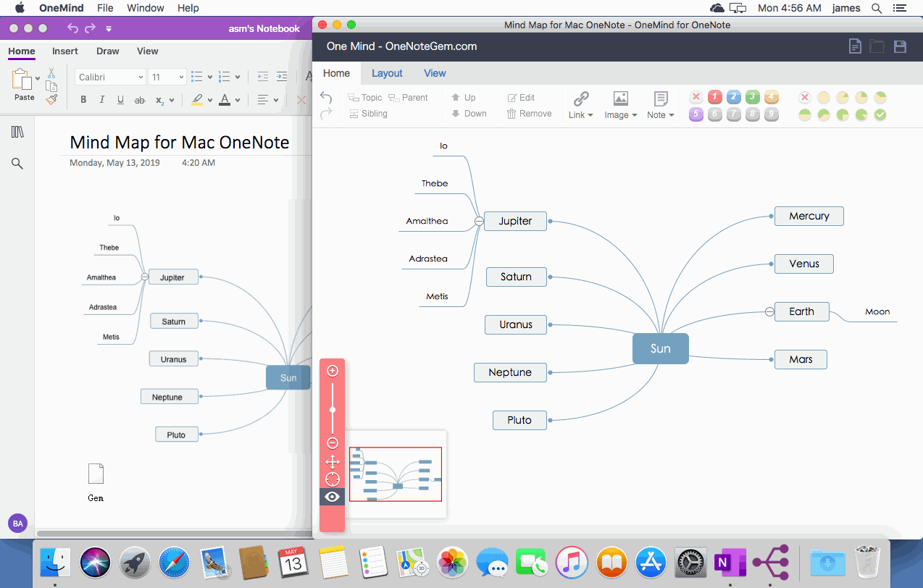This screenshot has height=588, width=923.
Task: Toggle Bold in OneNote ribbon
Action: tap(83, 100)
